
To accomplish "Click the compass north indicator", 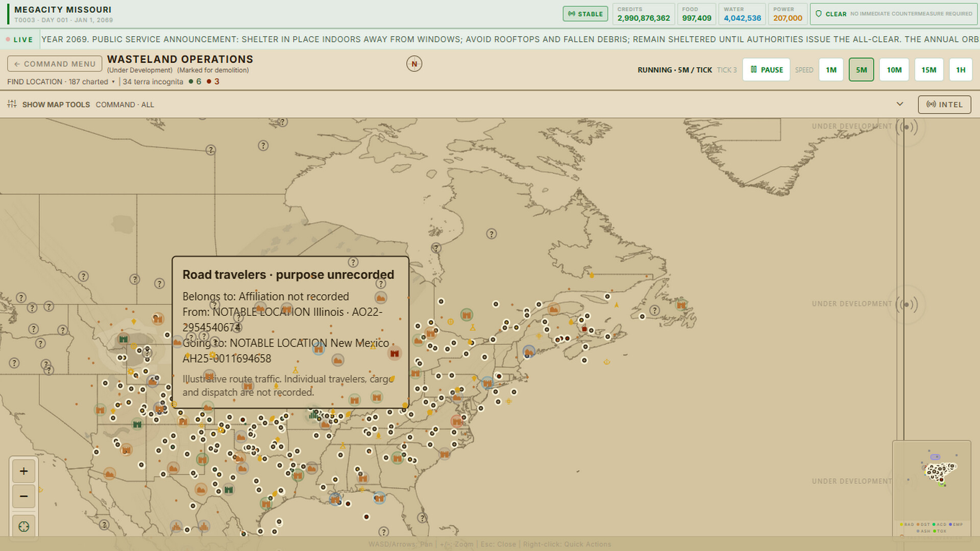I will click(x=414, y=64).
